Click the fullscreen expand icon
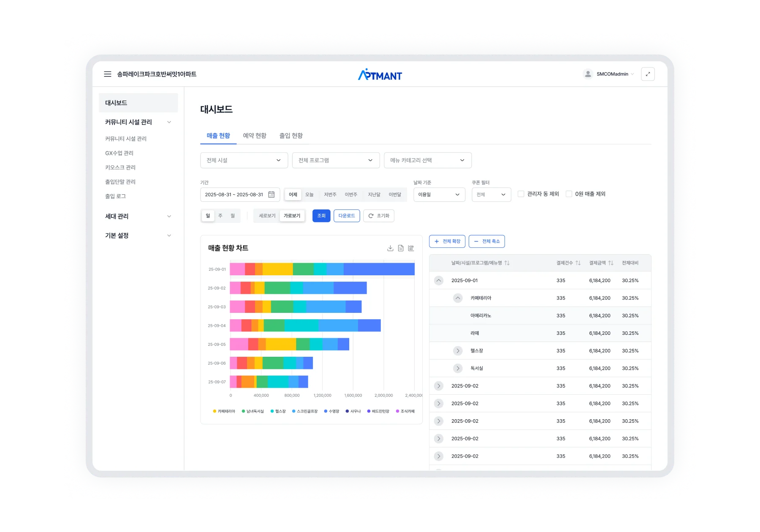 point(648,74)
